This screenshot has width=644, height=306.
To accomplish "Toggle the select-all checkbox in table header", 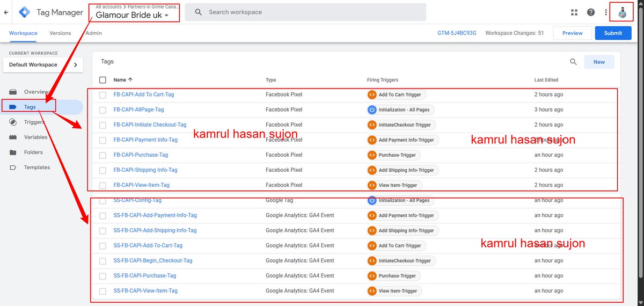I will [x=103, y=80].
